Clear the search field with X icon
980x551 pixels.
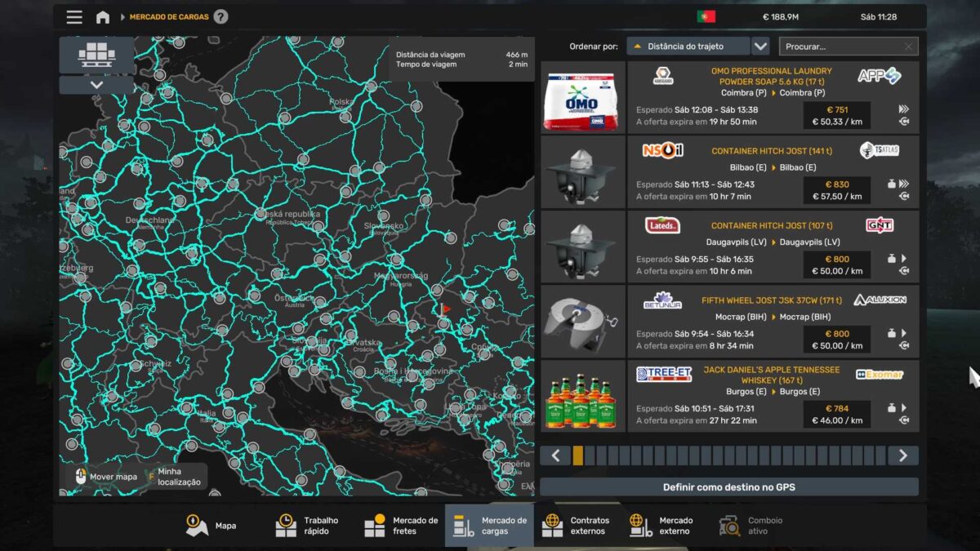click(x=908, y=47)
